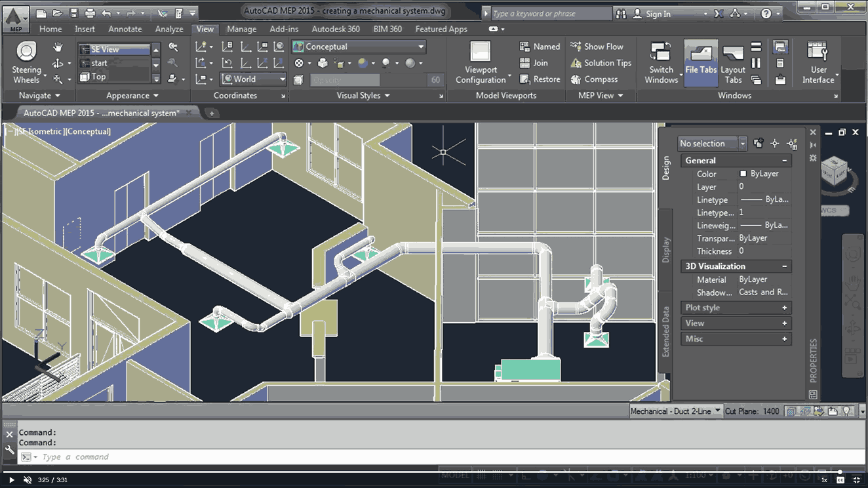Image resolution: width=868 pixels, height=488 pixels.
Task: Expand the Plot style section
Action: pyautogui.click(x=736, y=308)
